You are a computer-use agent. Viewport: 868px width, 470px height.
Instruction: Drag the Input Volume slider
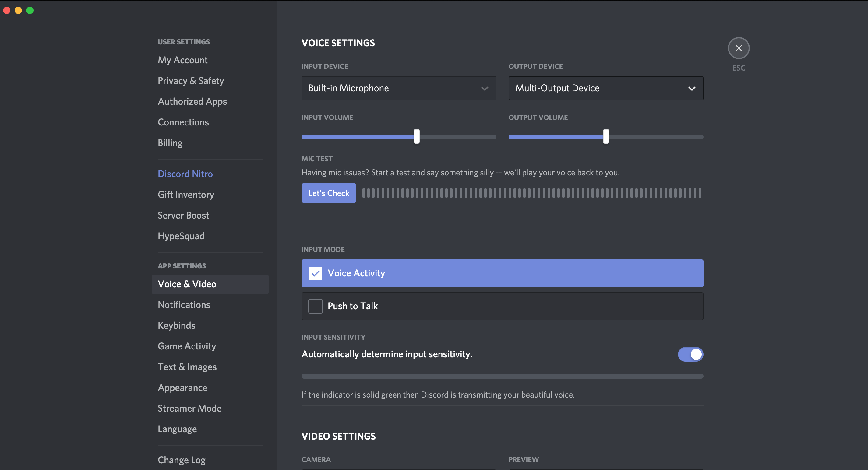(416, 136)
